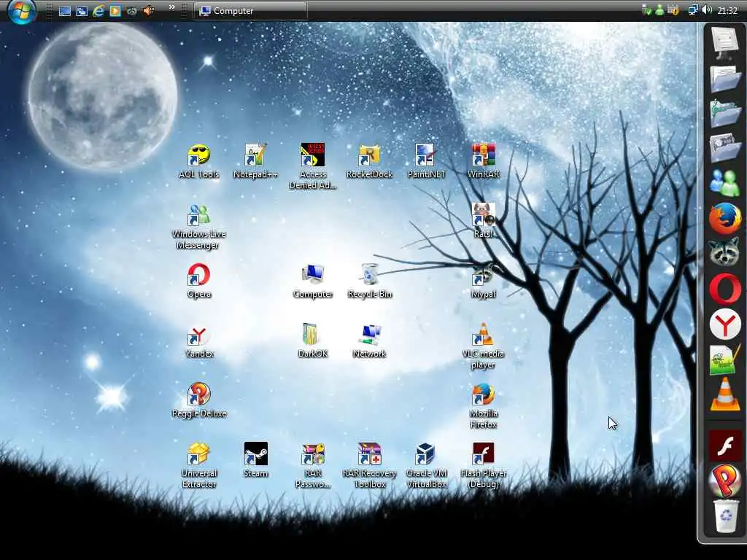This screenshot has width=747, height=560.
Task: Select the RocketDock desktop shortcut
Action: coord(369,161)
